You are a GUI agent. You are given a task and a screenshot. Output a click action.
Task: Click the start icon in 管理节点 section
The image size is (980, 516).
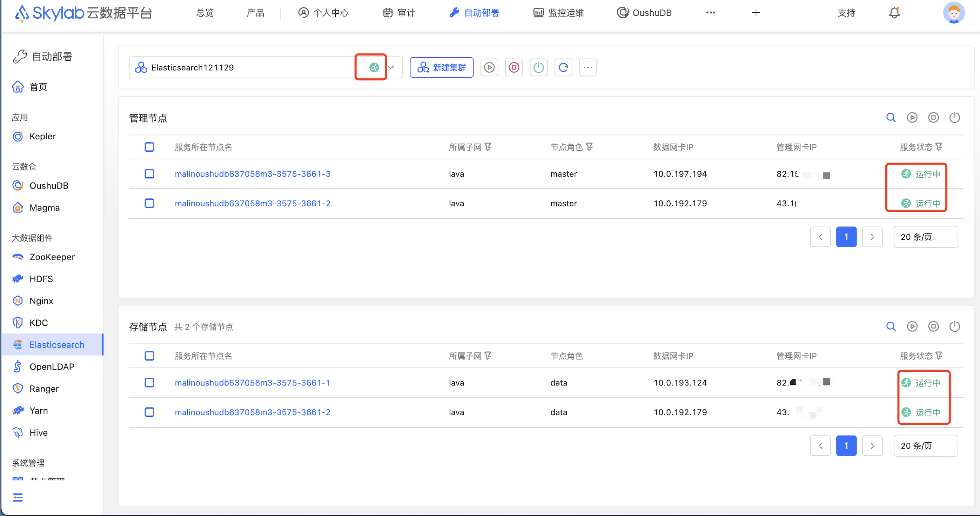912,118
